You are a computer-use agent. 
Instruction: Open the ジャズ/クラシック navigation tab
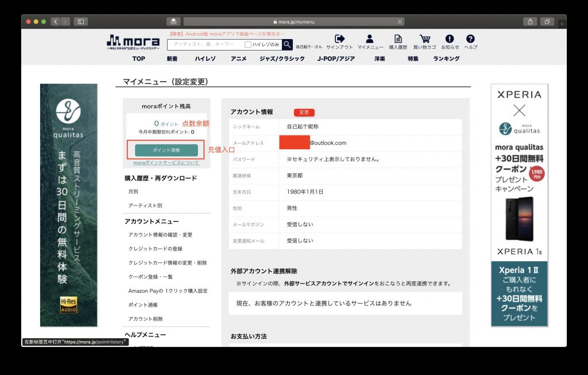click(282, 59)
